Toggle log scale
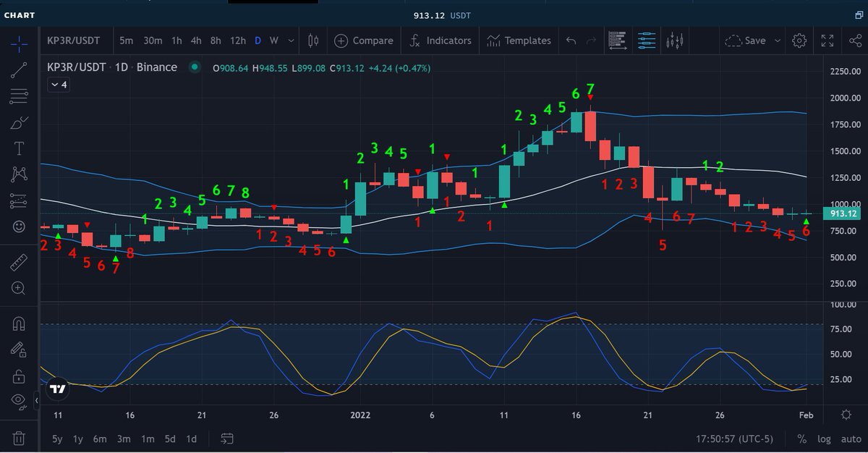The height and width of the screenshot is (453, 868). 824,439
